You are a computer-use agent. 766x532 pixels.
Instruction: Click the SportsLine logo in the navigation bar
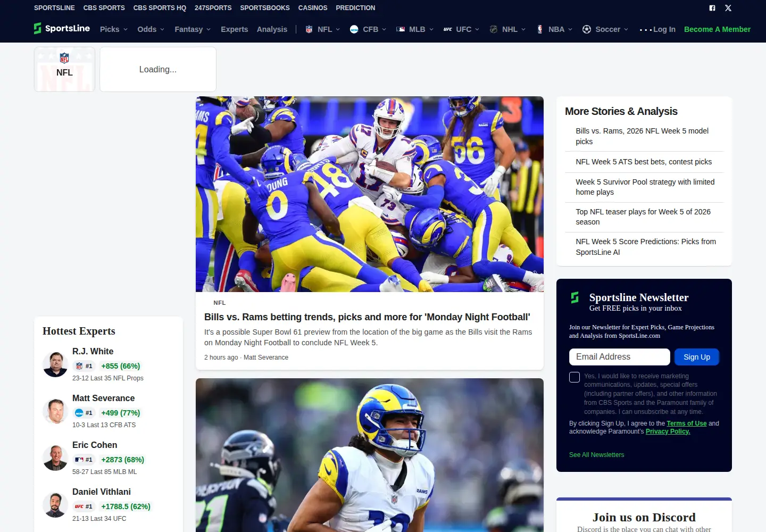[62, 29]
